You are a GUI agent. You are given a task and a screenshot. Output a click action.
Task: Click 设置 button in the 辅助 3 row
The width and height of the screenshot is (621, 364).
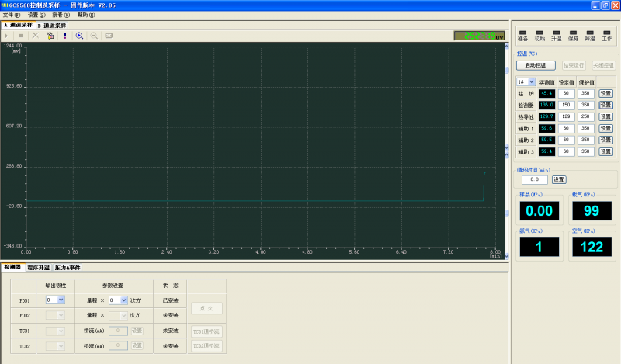tap(605, 151)
